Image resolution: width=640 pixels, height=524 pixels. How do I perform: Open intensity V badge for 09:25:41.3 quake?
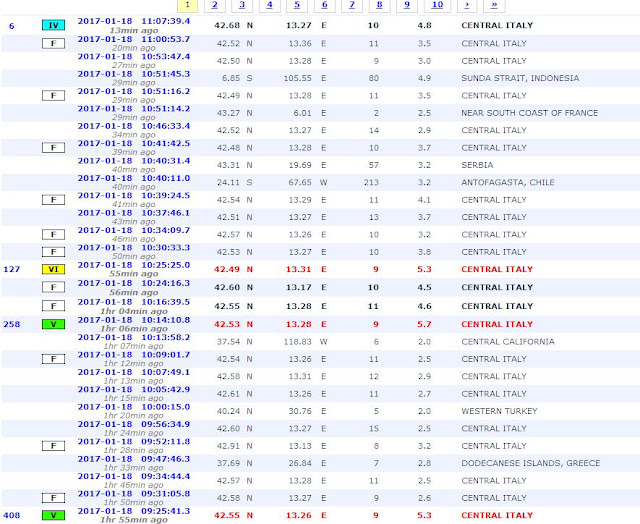coord(53,515)
